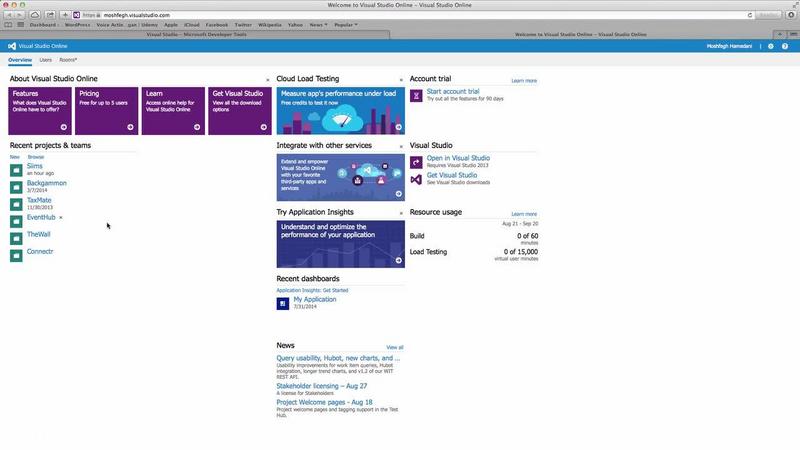Switch to the Overview tab
The width and height of the screenshot is (800, 450).
(x=20, y=60)
